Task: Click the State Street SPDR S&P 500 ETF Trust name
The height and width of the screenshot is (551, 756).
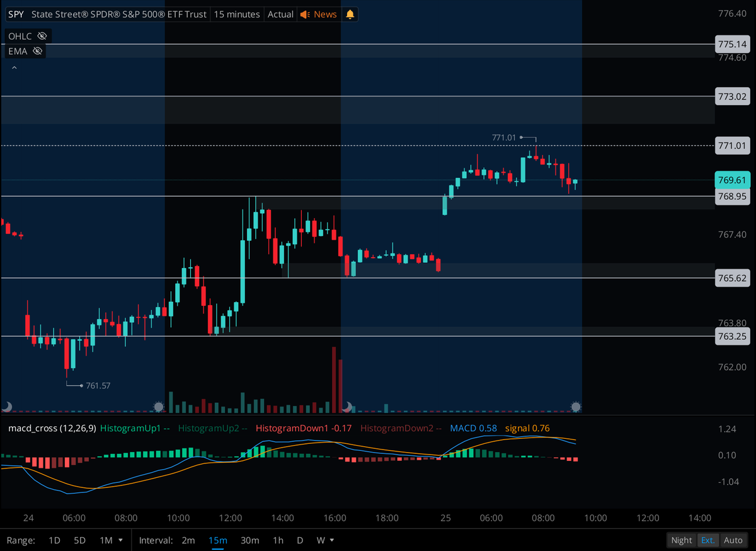Action: tap(119, 14)
